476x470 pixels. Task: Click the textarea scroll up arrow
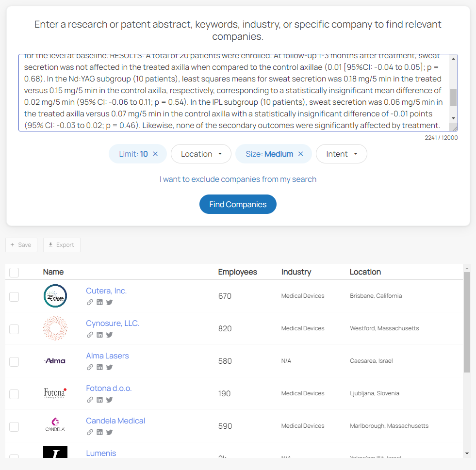pyautogui.click(x=453, y=59)
